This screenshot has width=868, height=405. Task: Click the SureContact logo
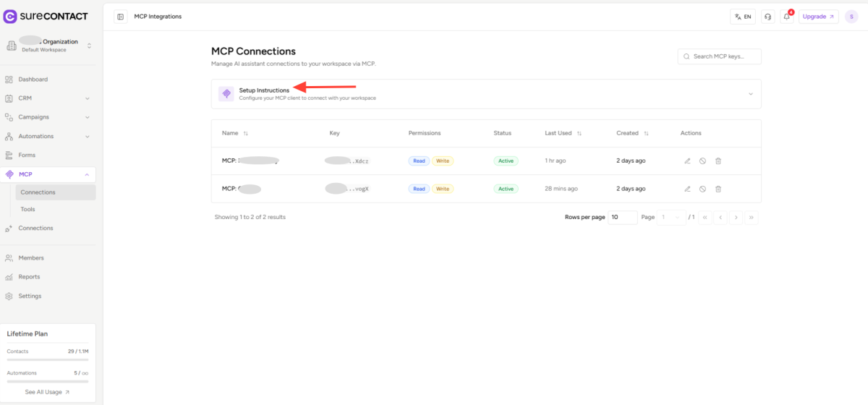tap(46, 16)
